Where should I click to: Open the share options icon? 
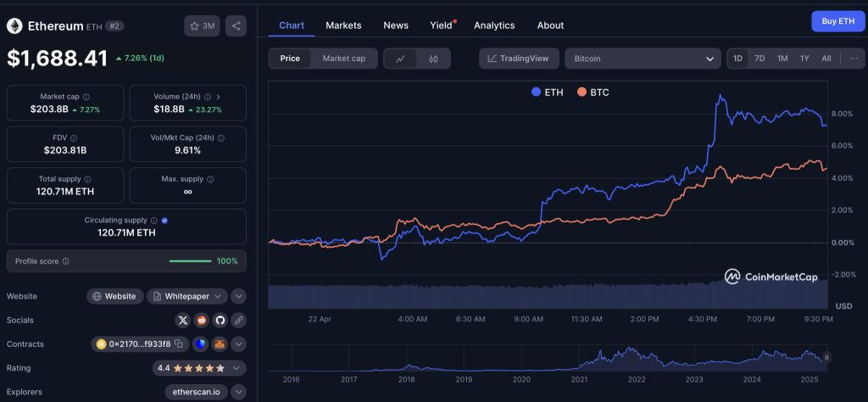point(236,26)
